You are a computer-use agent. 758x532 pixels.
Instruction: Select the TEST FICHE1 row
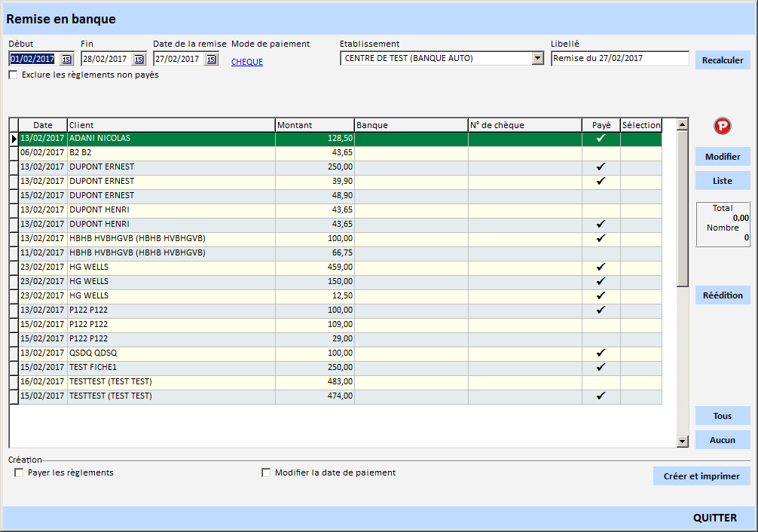point(170,367)
